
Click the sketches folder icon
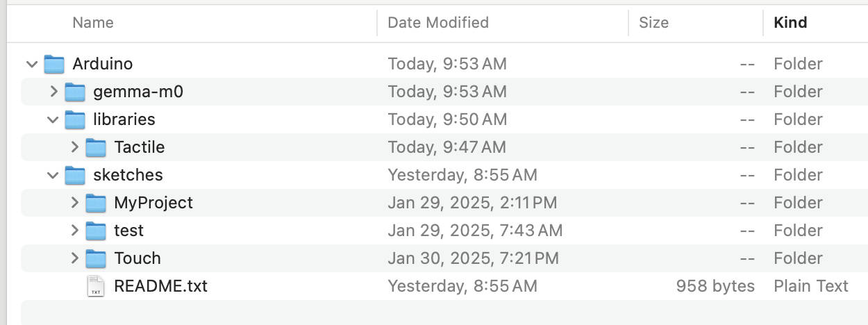75,175
